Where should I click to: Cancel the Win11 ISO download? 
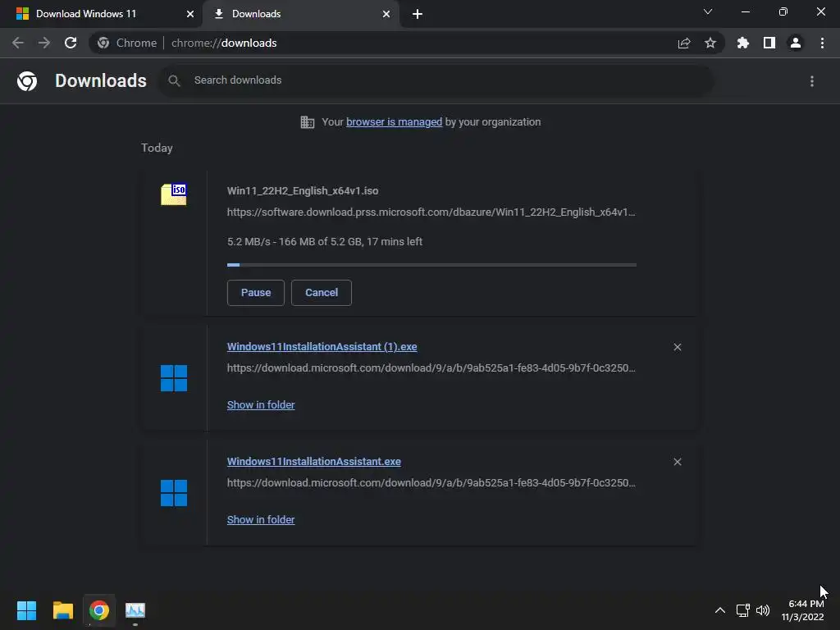(322, 293)
